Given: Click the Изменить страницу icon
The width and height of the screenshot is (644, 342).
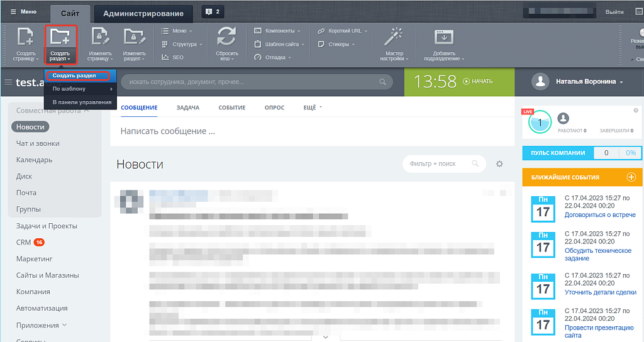Looking at the screenshot, I should [100, 36].
